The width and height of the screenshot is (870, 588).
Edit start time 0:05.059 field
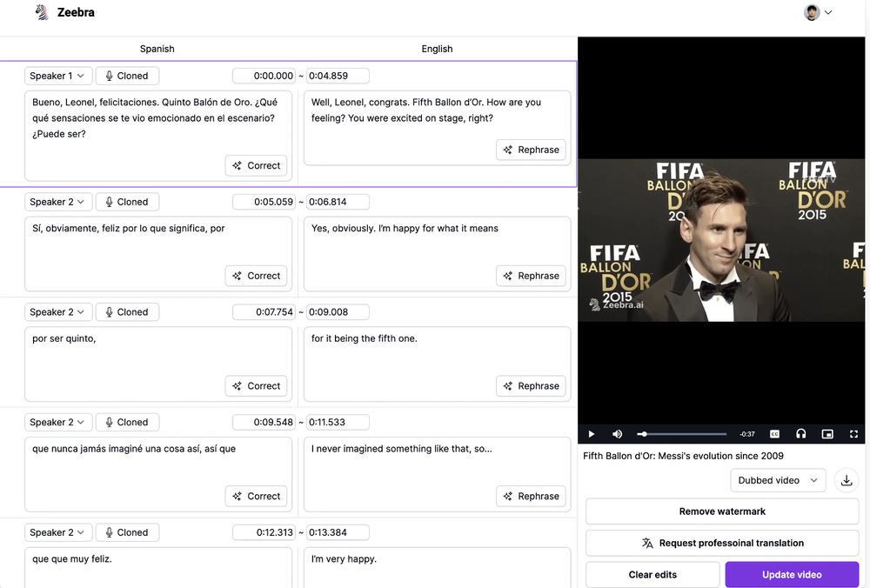tap(264, 202)
